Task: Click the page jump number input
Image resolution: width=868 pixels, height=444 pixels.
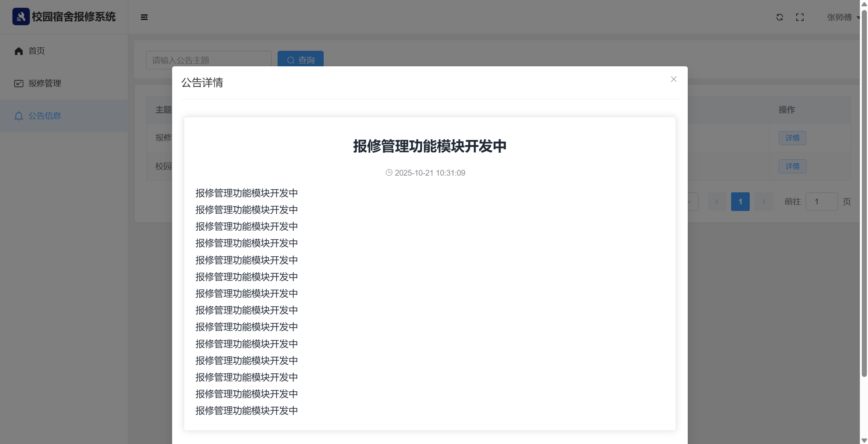Action: coord(821,202)
